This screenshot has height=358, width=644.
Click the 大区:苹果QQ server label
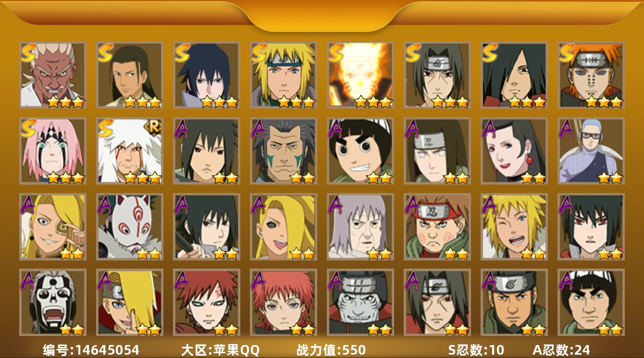click(220, 350)
